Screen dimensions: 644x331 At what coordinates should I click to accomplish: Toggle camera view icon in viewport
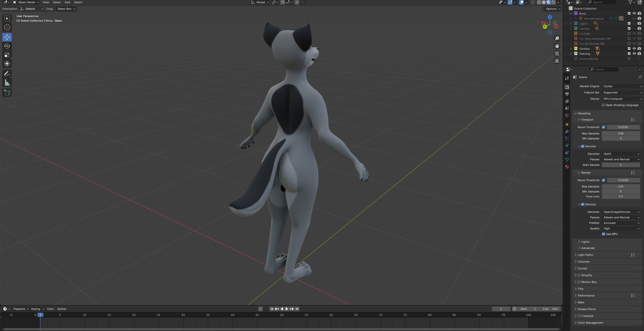(x=557, y=54)
